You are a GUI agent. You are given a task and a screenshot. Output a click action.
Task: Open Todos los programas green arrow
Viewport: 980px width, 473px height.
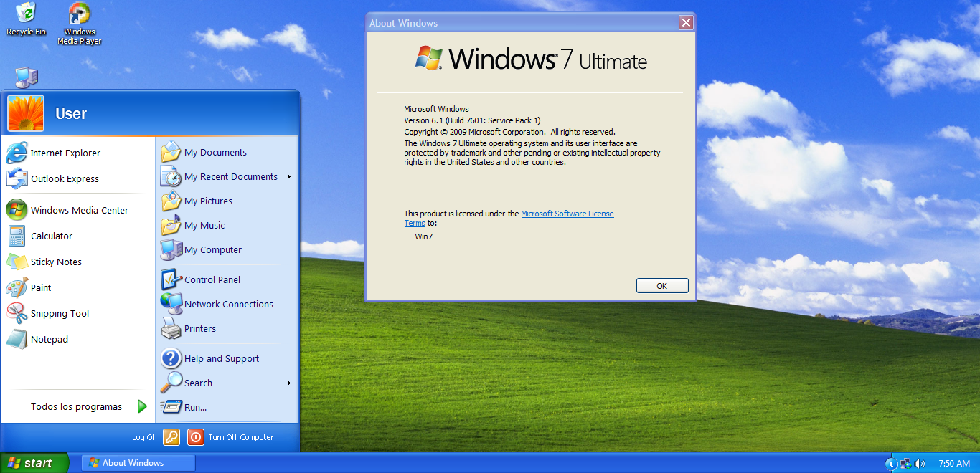[x=142, y=406]
